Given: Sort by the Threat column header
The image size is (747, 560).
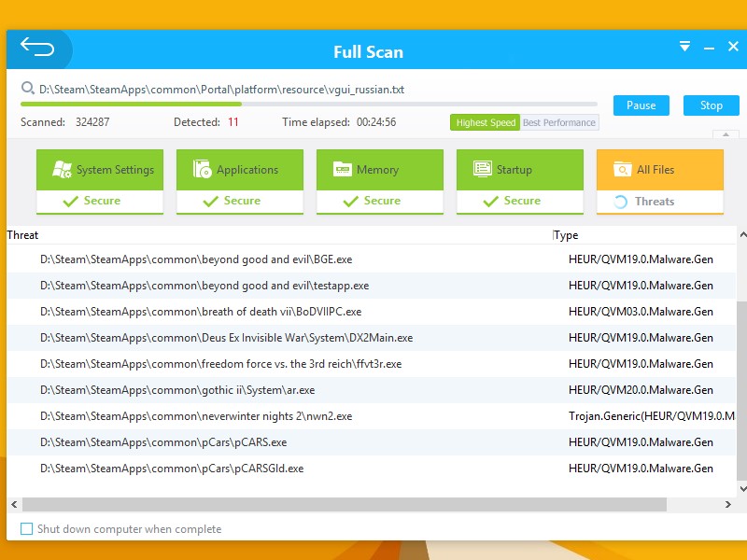Looking at the screenshot, I should [279, 235].
